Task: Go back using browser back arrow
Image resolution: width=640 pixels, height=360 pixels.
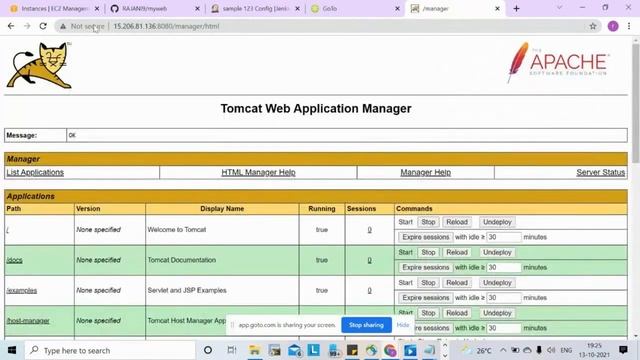Action: [x=11, y=26]
